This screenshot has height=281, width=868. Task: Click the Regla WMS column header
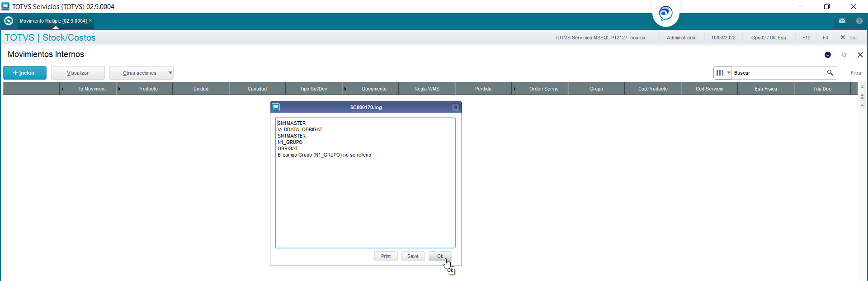coord(427,89)
